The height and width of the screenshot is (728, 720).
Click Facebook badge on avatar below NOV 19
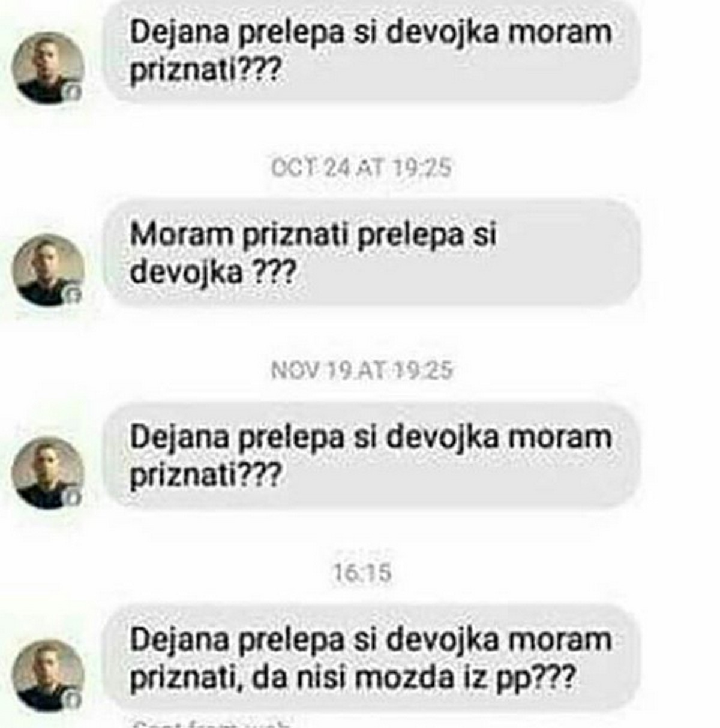pos(74,497)
